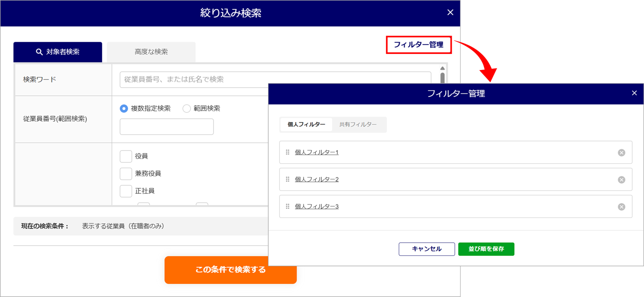The width and height of the screenshot is (644, 297).
Task: Select the 対象者検索 tab
Action: coord(57,52)
